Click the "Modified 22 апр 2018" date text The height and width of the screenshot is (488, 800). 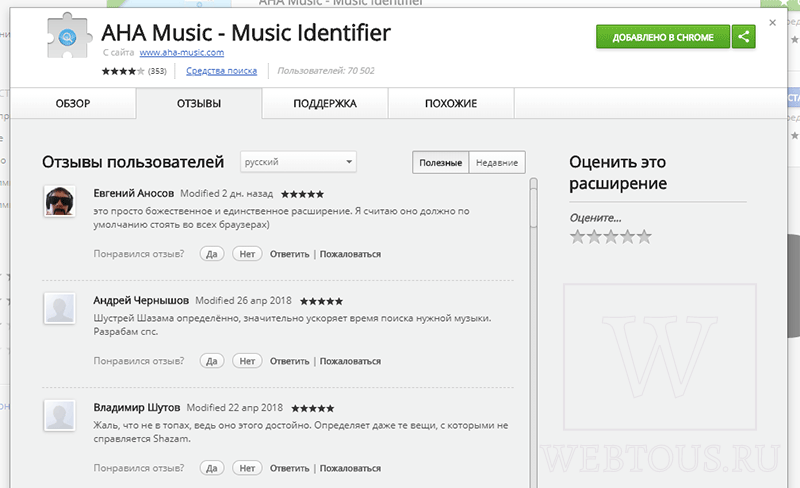point(235,408)
